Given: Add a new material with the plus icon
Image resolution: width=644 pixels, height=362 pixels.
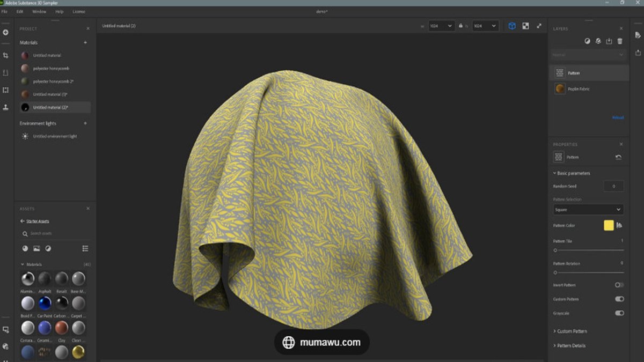Looking at the screenshot, I should coord(85,42).
